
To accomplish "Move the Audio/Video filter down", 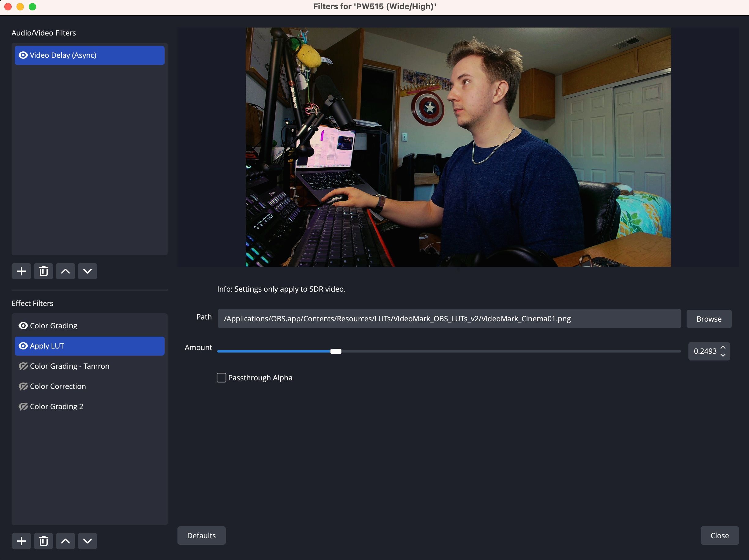I will point(87,271).
